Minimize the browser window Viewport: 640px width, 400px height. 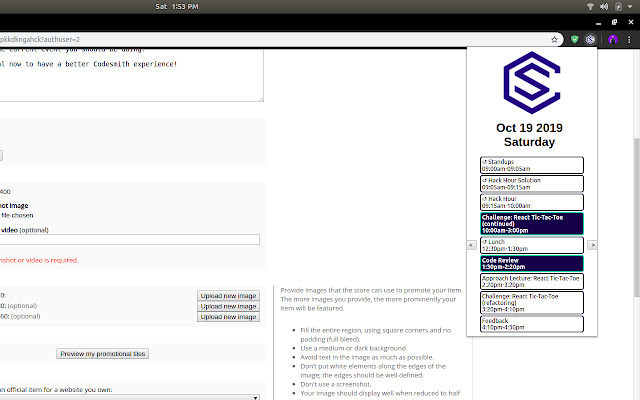click(598, 23)
